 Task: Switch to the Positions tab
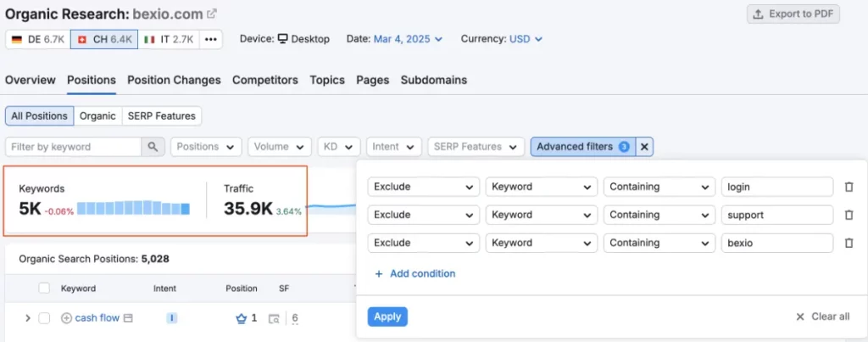click(x=92, y=80)
